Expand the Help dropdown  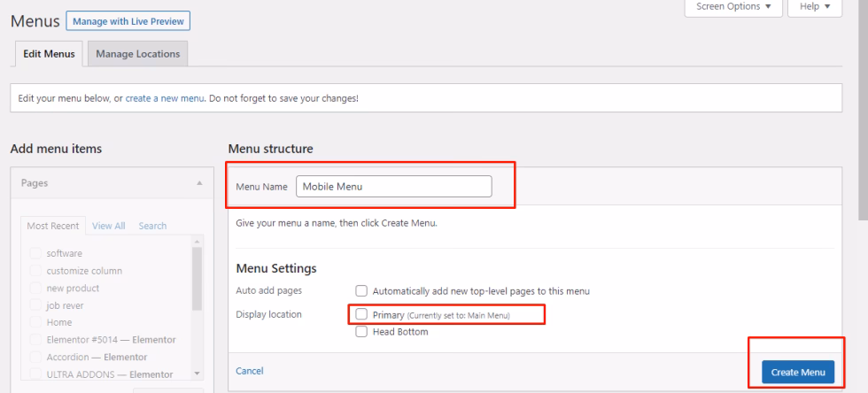(x=813, y=7)
